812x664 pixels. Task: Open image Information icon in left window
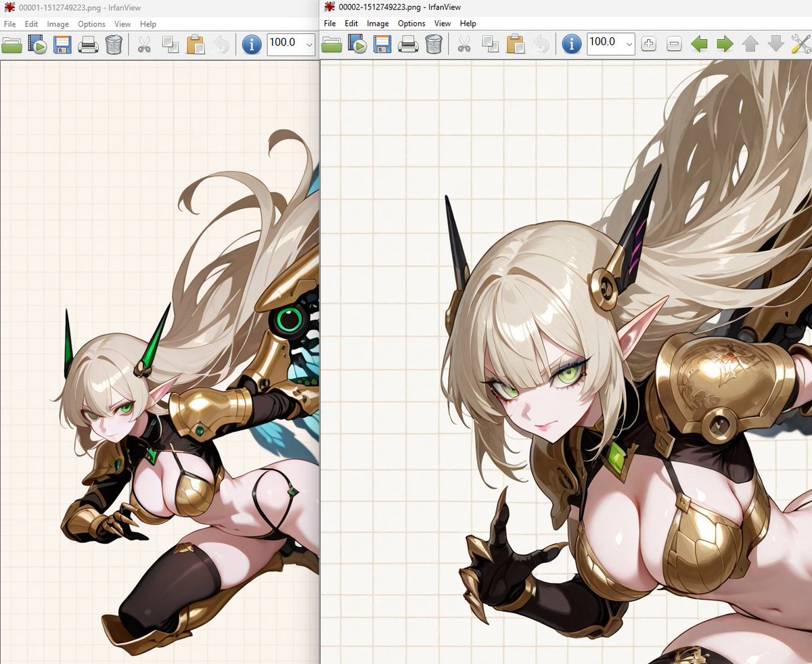252,45
